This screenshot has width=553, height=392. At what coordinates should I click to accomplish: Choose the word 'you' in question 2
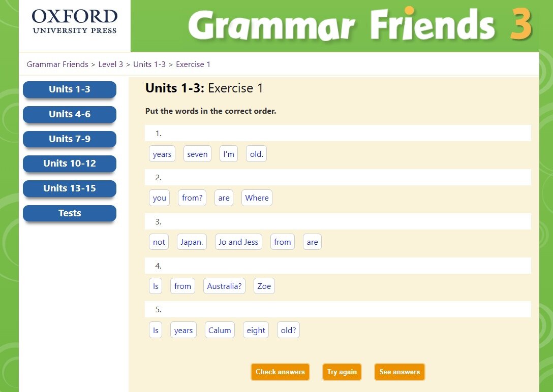tap(160, 198)
